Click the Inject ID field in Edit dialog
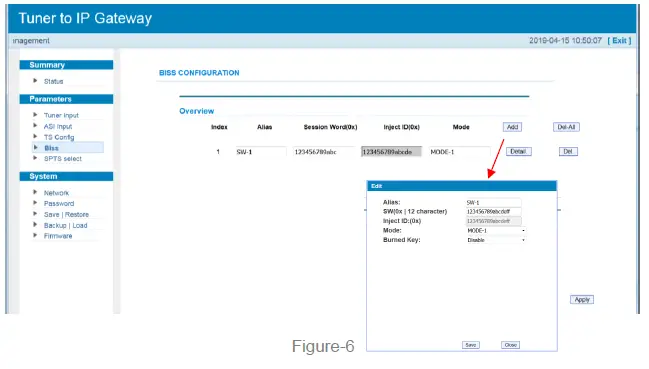The height and width of the screenshot is (369, 649). pos(493,221)
